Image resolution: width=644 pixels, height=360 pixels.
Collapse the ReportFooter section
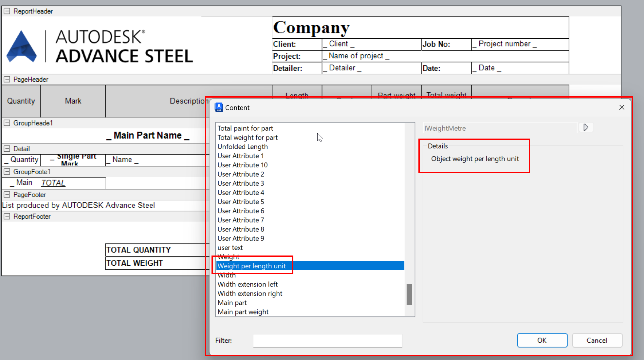(x=7, y=217)
